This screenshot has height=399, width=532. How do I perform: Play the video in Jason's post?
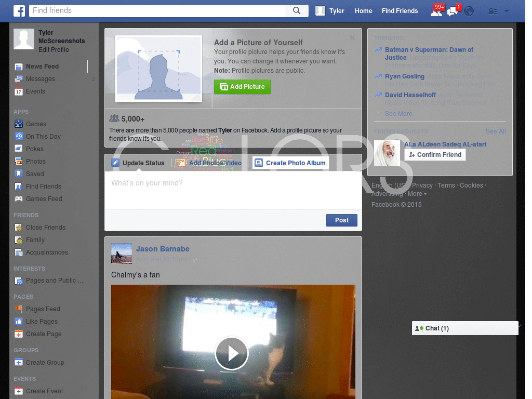pyautogui.click(x=232, y=353)
